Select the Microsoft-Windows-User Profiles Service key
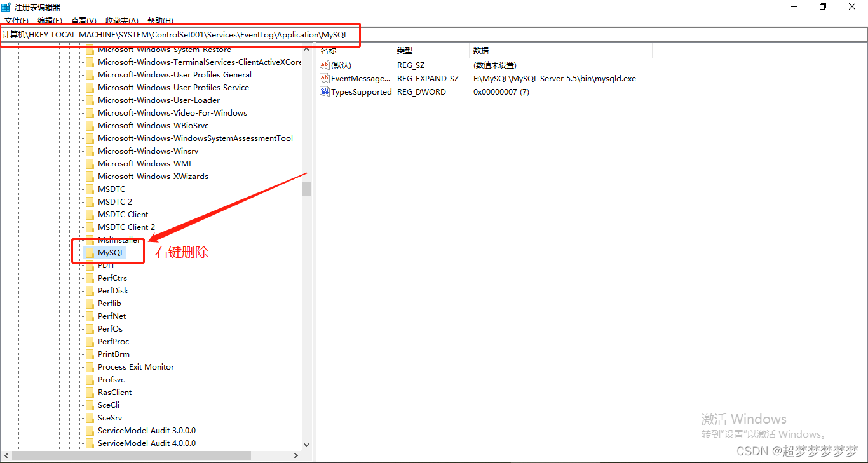 (173, 88)
